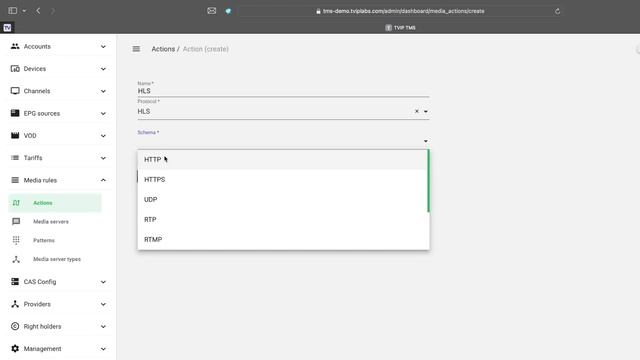The image size is (640, 360).
Task: Open the Actions sidebar link
Action: [55, 203]
